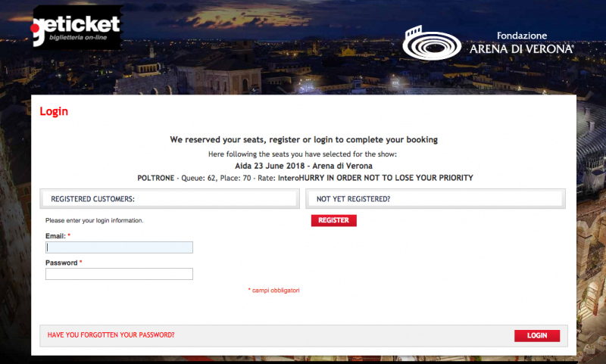
Task: Click the Aida 23 June 2018 show title
Action: point(304,166)
